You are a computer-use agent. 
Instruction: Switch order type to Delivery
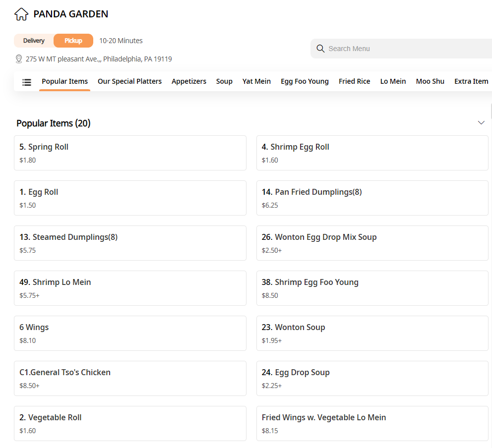point(34,41)
